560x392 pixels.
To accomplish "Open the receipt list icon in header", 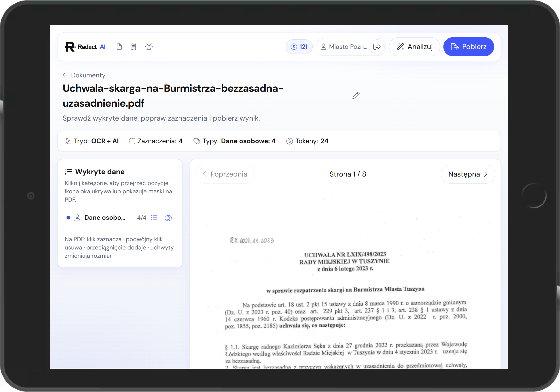I will point(133,47).
